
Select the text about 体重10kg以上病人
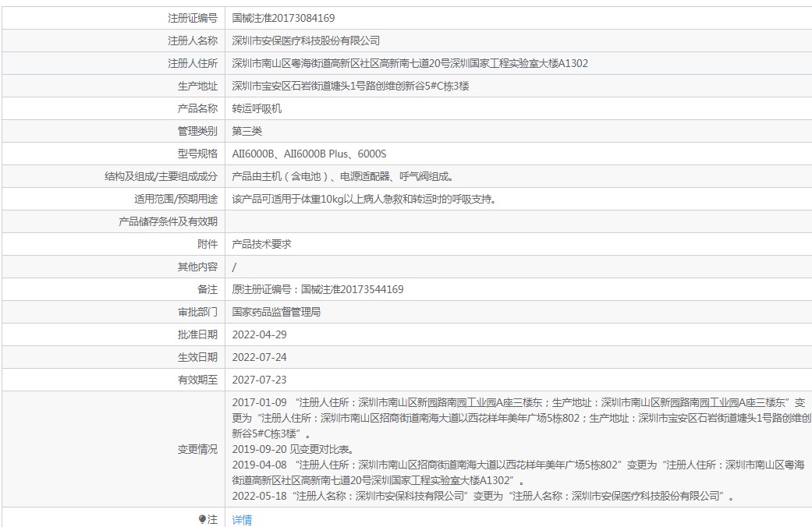click(364, 199)
